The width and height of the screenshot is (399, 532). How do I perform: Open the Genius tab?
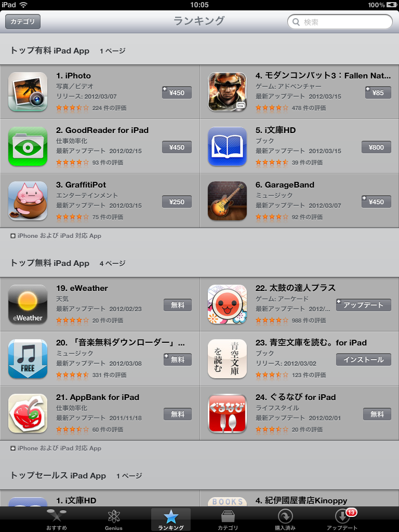click(x=114, y=520)
